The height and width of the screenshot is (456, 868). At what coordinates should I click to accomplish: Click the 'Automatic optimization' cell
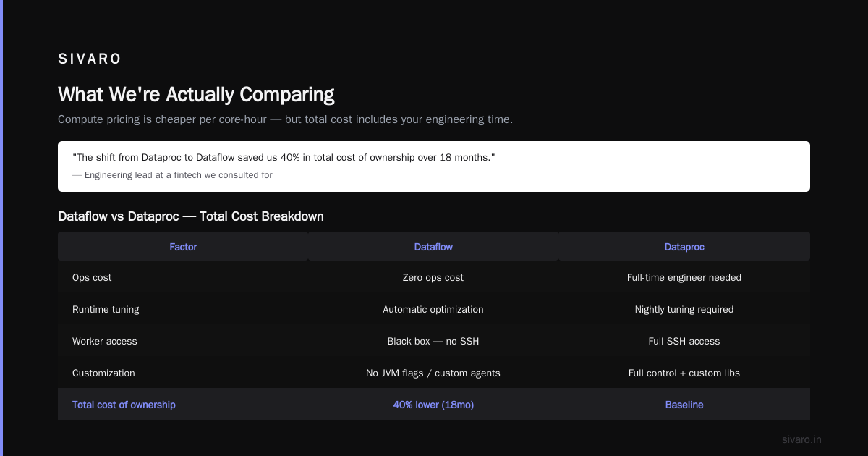coord(433,310)
